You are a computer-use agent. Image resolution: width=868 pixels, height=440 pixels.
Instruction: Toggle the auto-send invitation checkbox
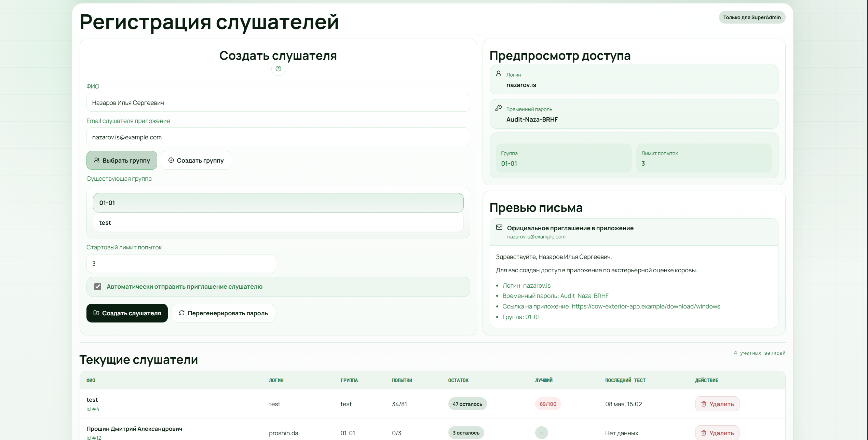pyautogui.click(x=98, y=287)
